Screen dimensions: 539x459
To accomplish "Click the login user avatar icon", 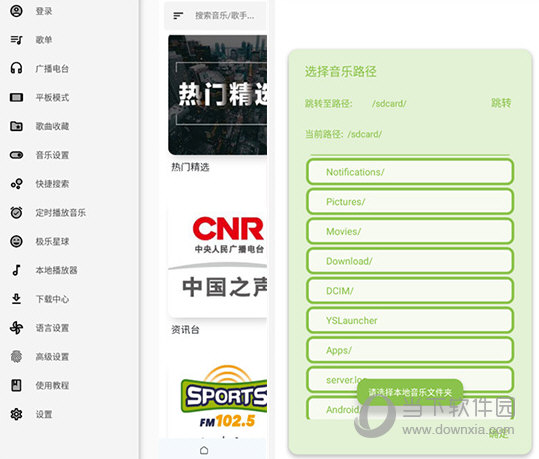I will [16, 11].
